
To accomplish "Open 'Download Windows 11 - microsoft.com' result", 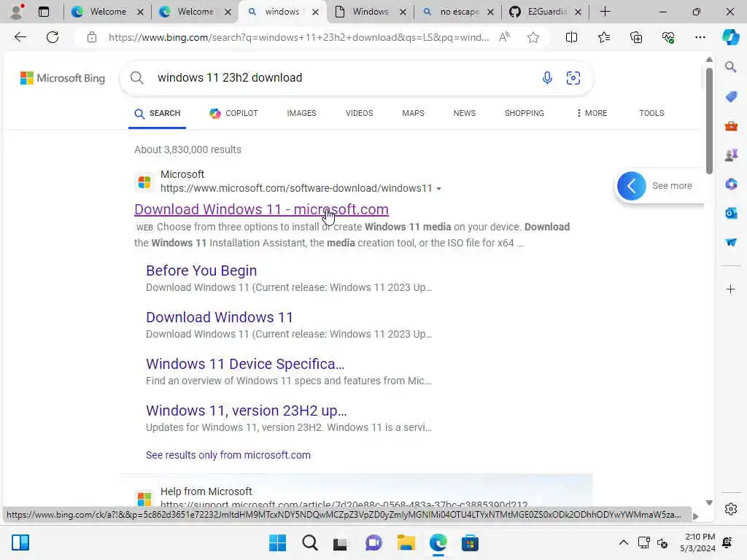I will pos(262,209).
